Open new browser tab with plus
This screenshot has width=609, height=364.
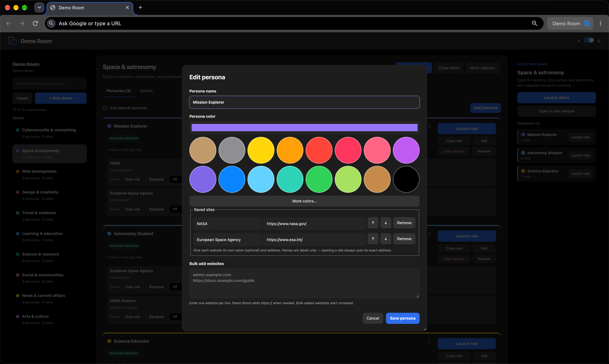coord(140,8)
